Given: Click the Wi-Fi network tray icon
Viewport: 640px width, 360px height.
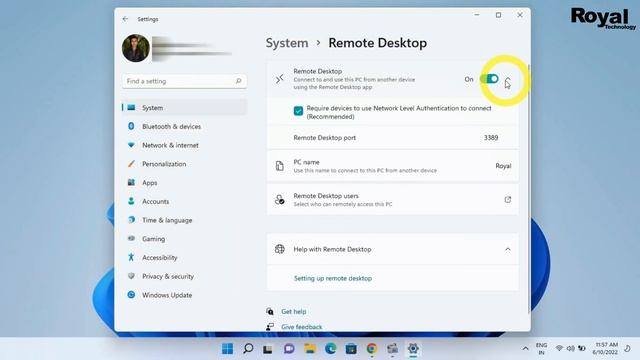Looking at the screenshot, I should pos(559,348).
